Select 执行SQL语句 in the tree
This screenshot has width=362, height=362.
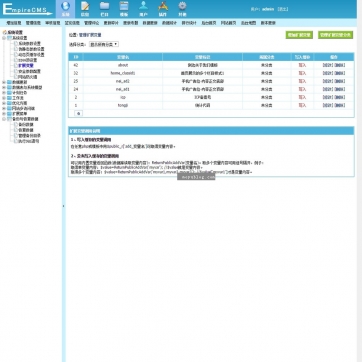click(x=29, y=141)
